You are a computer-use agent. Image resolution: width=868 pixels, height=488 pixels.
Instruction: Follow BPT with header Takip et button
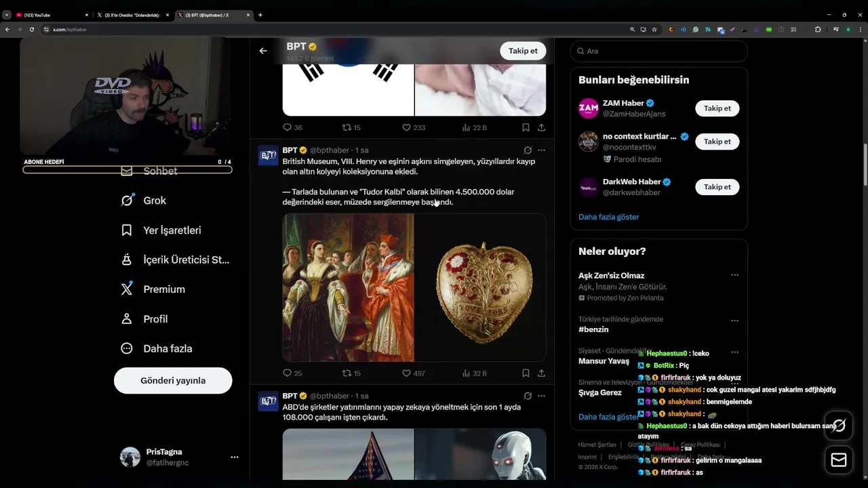[523, 51]
